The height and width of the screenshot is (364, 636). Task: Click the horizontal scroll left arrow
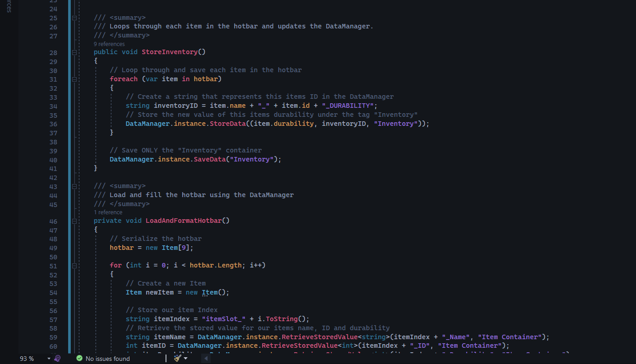(206, 359)
